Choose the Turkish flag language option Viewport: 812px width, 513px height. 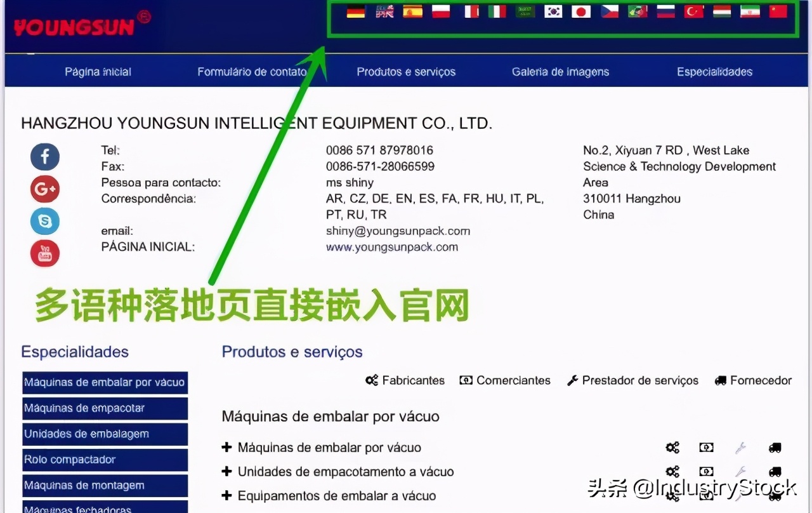pyautogui.click(x=693, y=11)
